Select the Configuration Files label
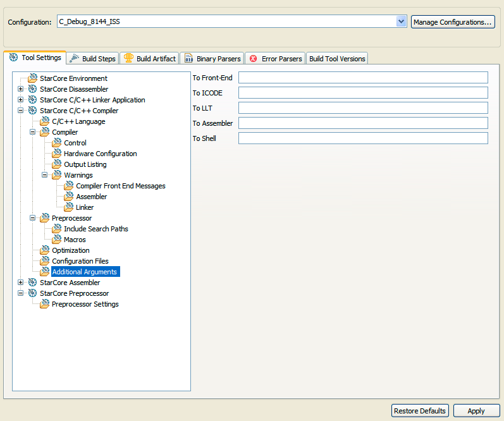The width and height of the screenshot is (504, 421). tap(80, 261)
